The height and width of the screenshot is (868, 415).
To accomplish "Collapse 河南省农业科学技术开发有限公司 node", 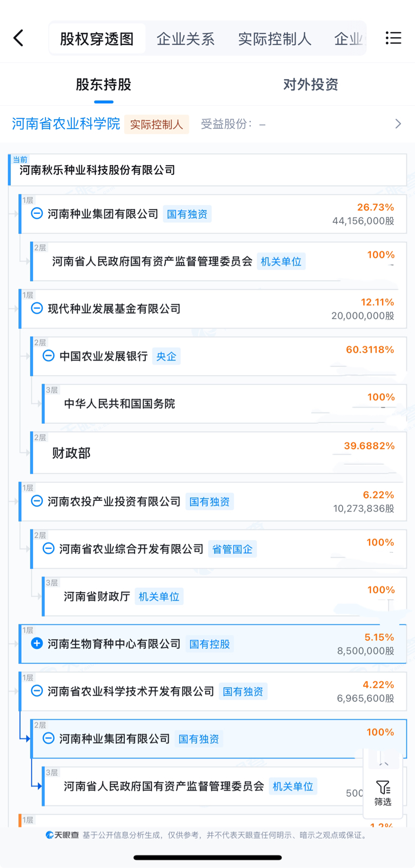I will coord(37,691).
